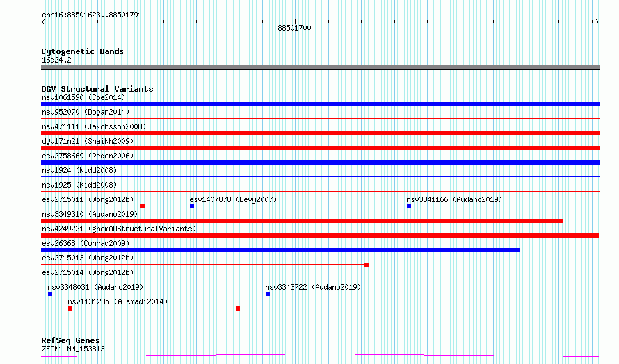Open esv2715013 (Wong2012b) label
Screen dimensions: 619x364
88,258
